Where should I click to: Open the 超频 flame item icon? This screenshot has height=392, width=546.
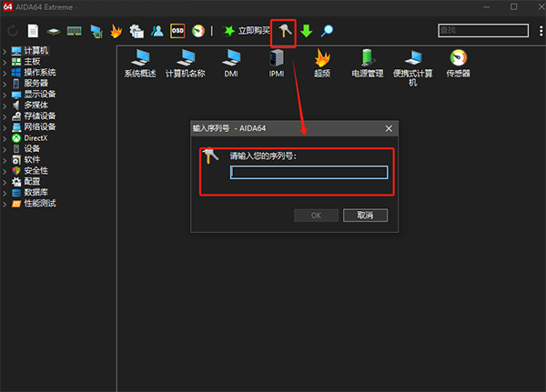pos(322,57)
